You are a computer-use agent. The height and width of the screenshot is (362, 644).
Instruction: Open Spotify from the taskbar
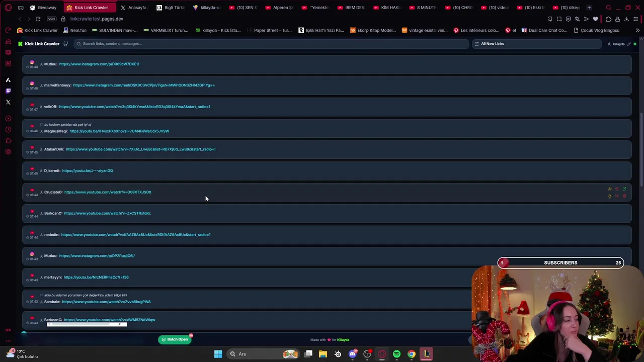click(396, 354)
